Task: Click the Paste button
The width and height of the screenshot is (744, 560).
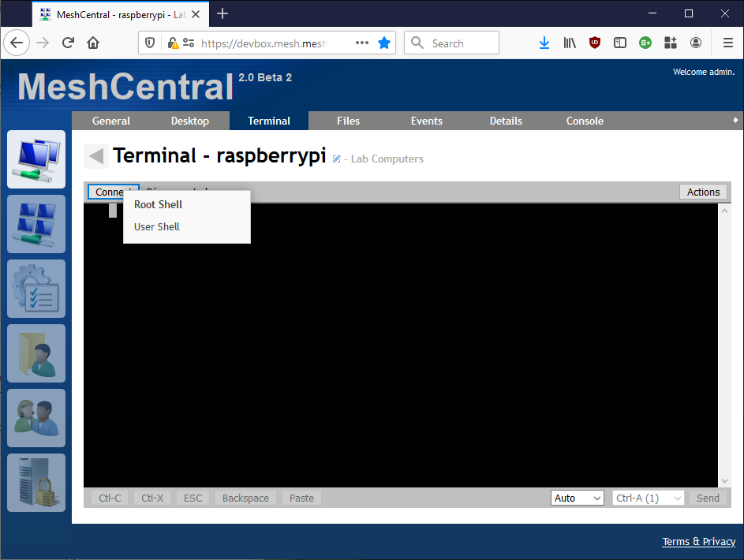Action: [301, 498]
